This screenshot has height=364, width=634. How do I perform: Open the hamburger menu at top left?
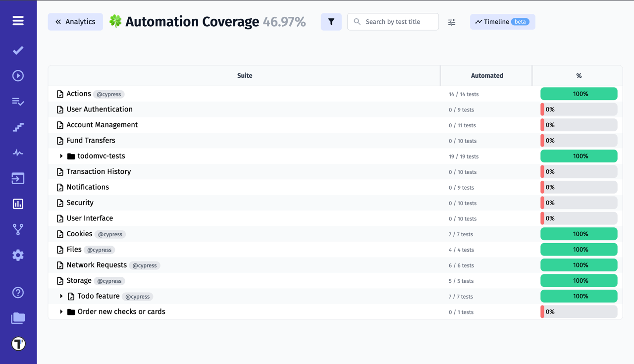(18, 21)
